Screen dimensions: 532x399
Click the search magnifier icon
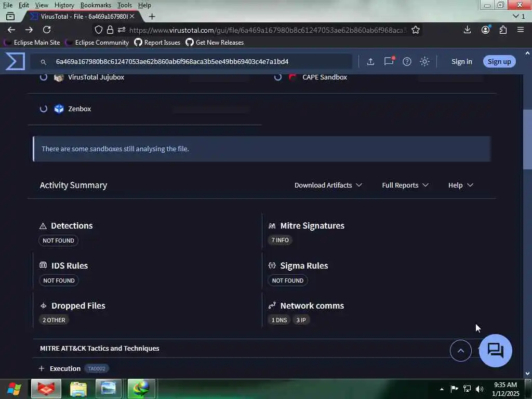(44, 62)
